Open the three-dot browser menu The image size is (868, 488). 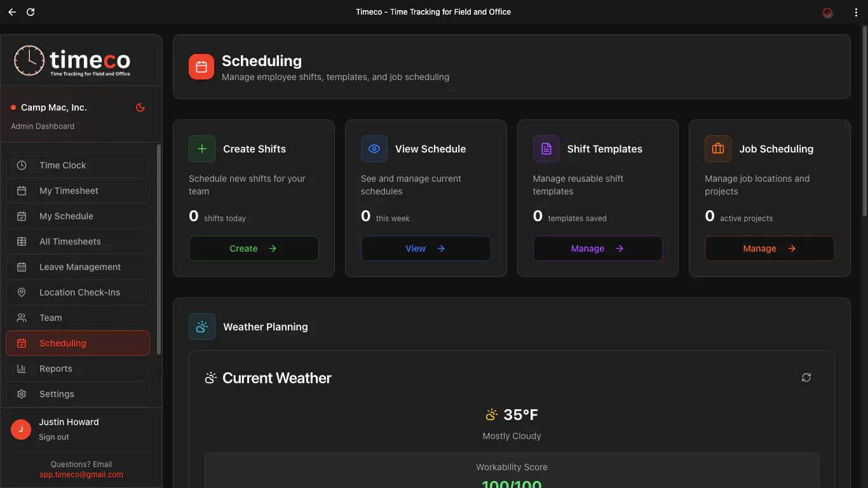point(856,12)
